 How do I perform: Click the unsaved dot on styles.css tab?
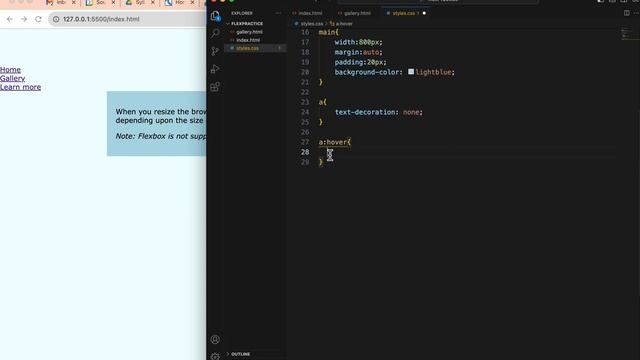[x=424, y=13]
